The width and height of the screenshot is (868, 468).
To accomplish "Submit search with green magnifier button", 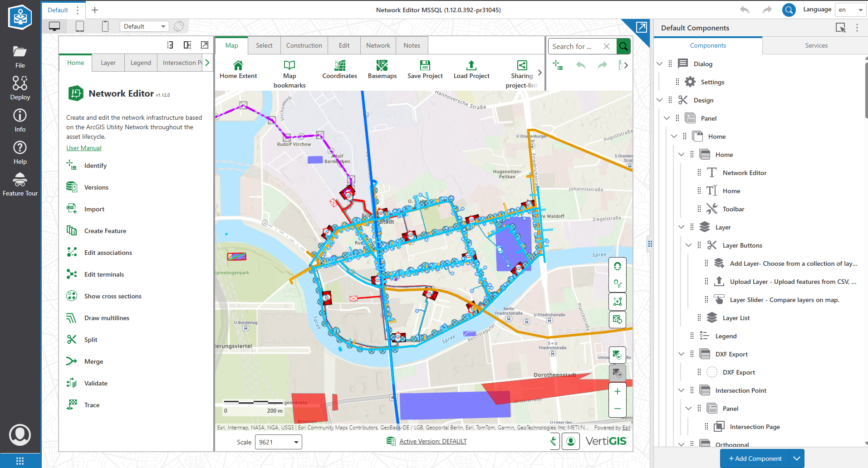I will (623, 46).
